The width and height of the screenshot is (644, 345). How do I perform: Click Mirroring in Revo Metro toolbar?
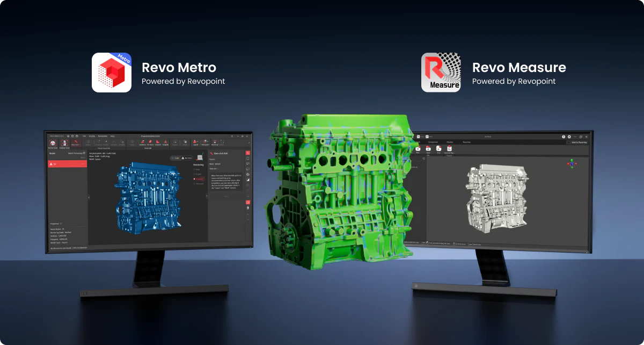(x=214, y=143)
